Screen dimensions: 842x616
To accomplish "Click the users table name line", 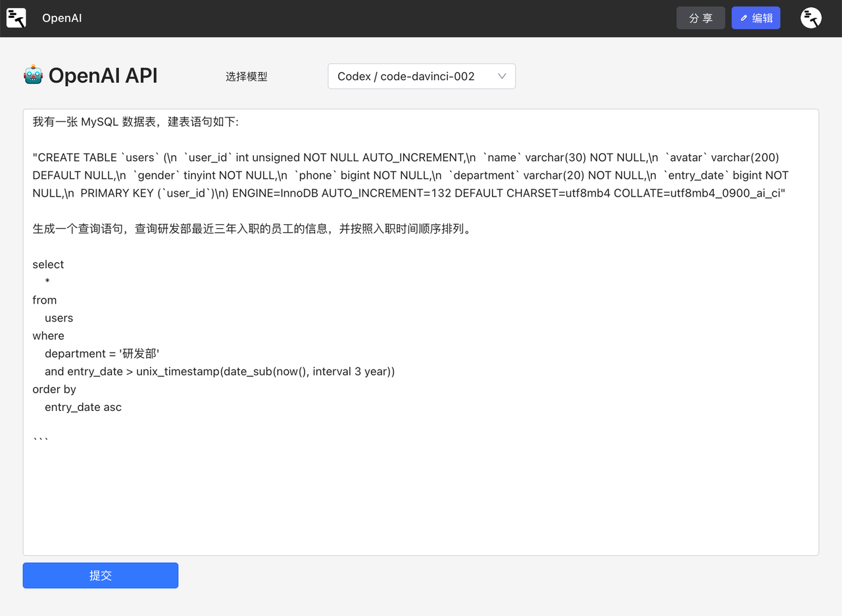I will coord(59,318).
